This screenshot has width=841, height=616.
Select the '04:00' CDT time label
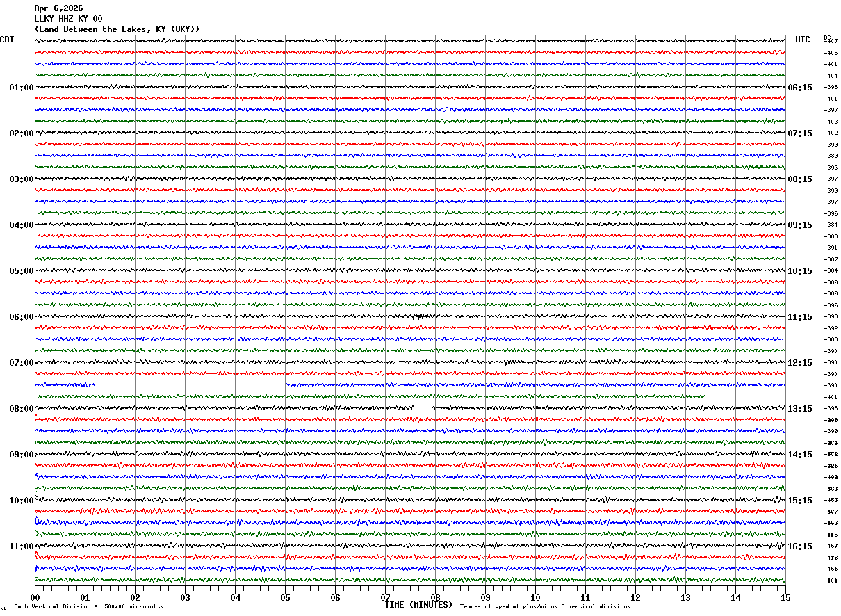22,225
